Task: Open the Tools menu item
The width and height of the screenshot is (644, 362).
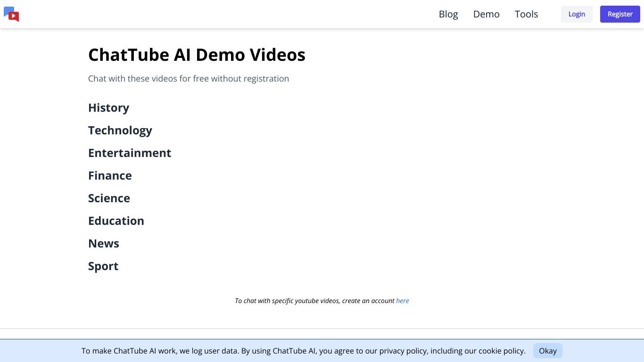Action: click(526, 14)
